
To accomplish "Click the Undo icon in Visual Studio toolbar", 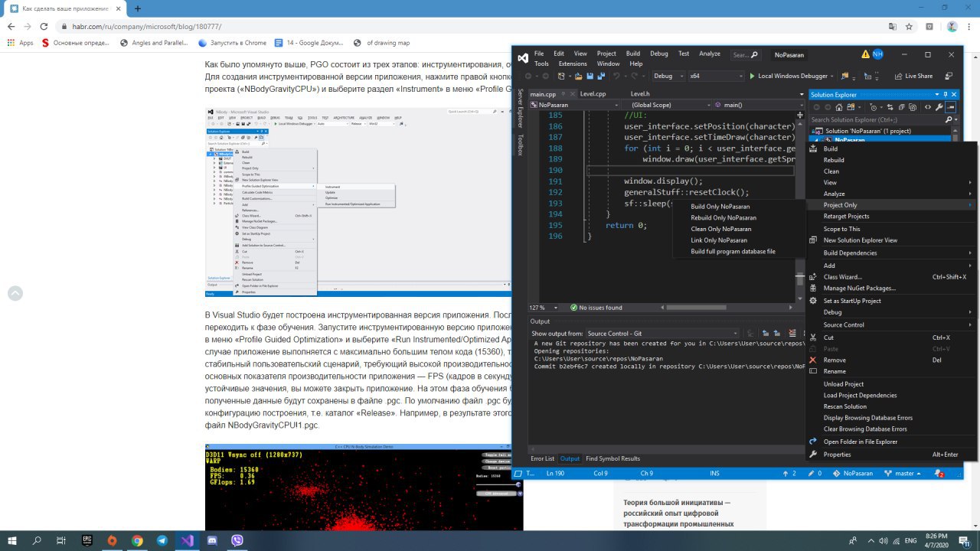I will coord(616,77).
